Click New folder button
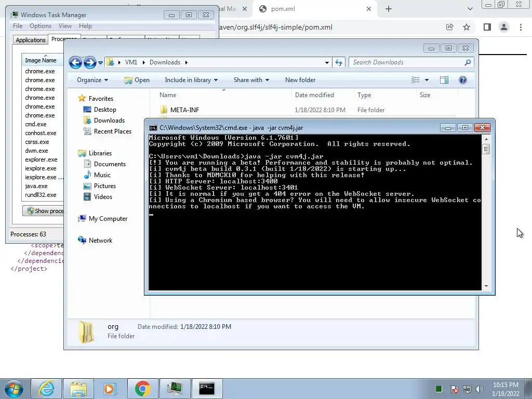Screen dimensions: 532x399 point(300,80)
